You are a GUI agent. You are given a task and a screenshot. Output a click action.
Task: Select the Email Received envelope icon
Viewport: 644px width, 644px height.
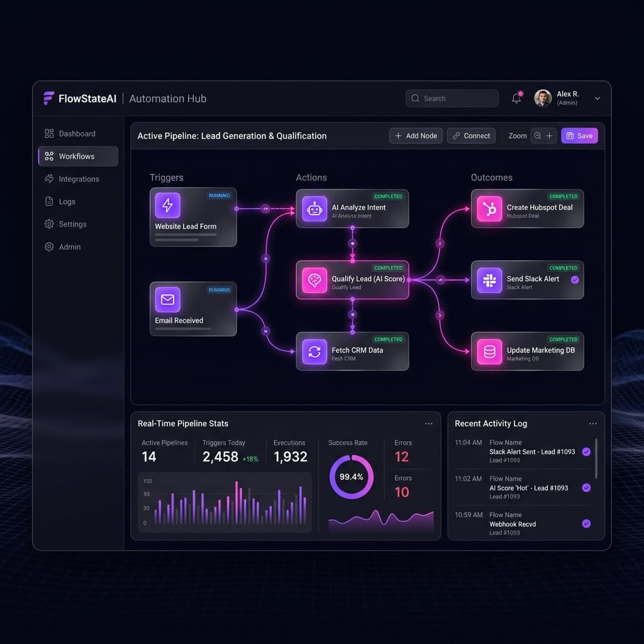[167, 299]
